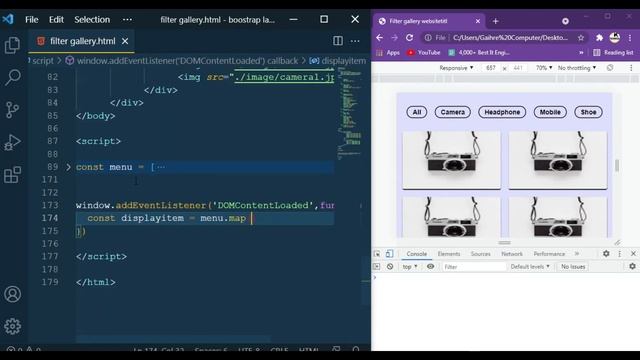Switch to the Performance tab
The width and height of the screenshot is (640, 360).
click(x=549, y=254)
